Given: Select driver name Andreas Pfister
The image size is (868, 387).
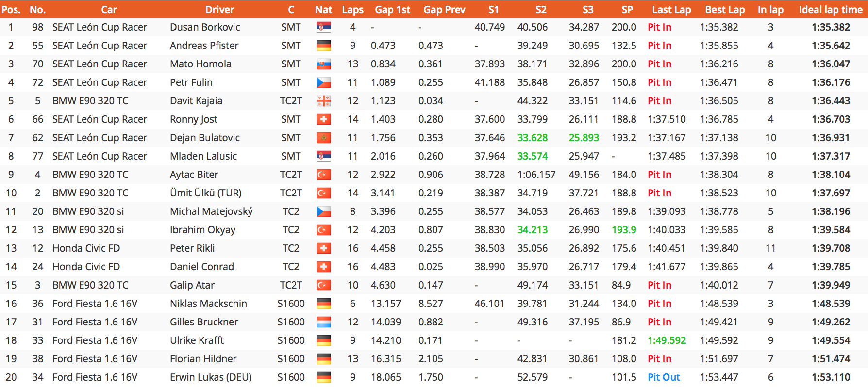Looking at the screenshot, I should click(204, 46).
